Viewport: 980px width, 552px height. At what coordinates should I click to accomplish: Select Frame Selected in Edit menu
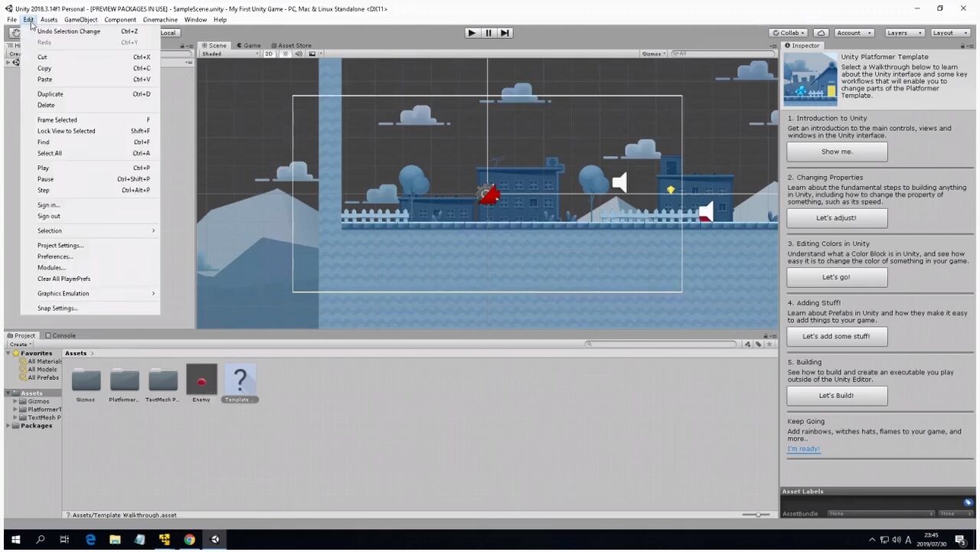coord(90,120)
